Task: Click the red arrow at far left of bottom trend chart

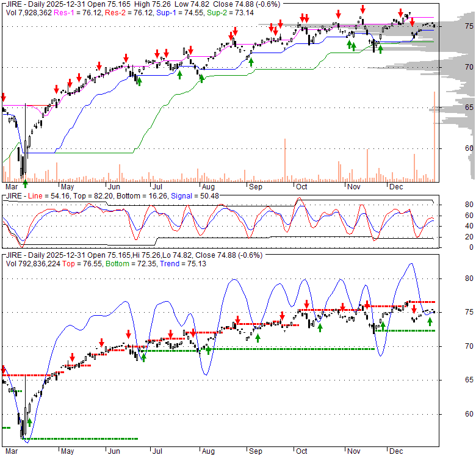Action: tap(3, 369)
